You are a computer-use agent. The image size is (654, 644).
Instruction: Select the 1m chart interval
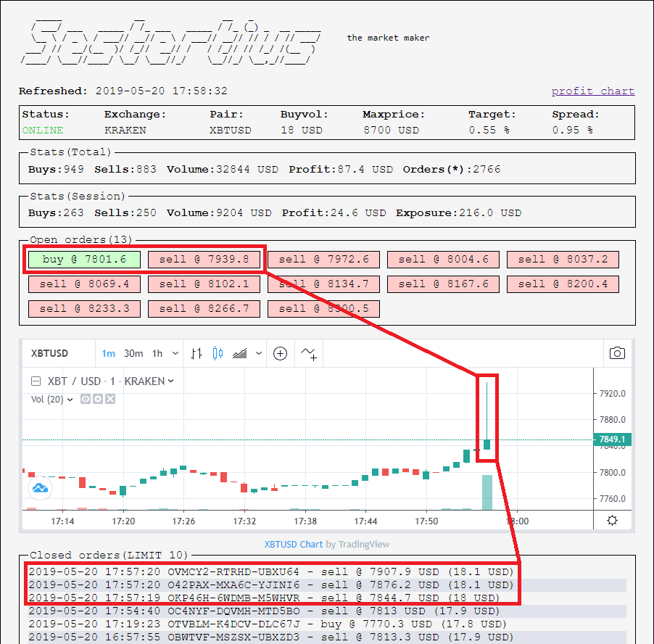coord(109,354)
